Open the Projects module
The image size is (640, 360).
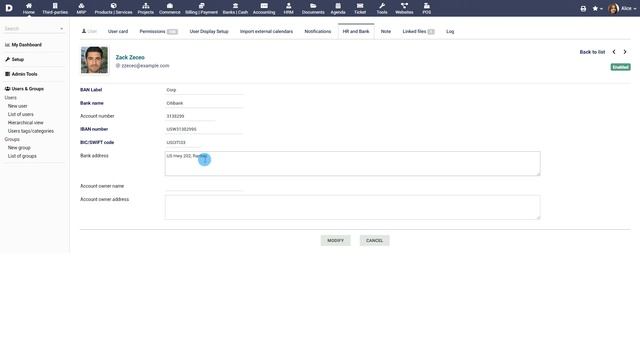coord(146,8)
